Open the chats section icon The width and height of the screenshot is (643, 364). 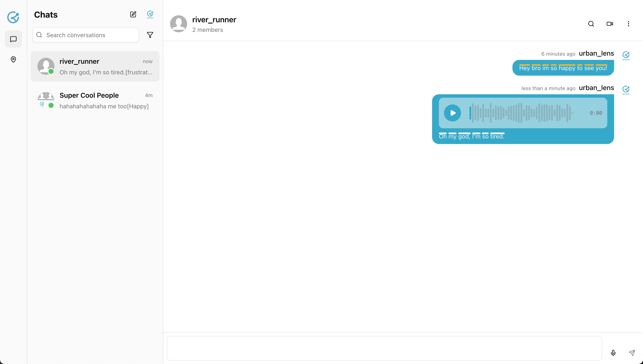[x=13, y=39]
